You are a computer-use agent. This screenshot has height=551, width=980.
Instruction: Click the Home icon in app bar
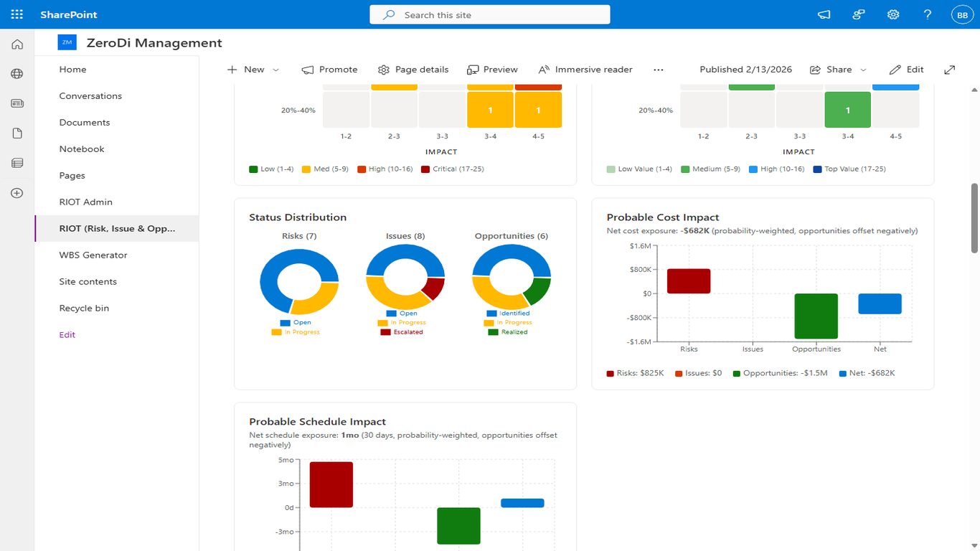17,44
